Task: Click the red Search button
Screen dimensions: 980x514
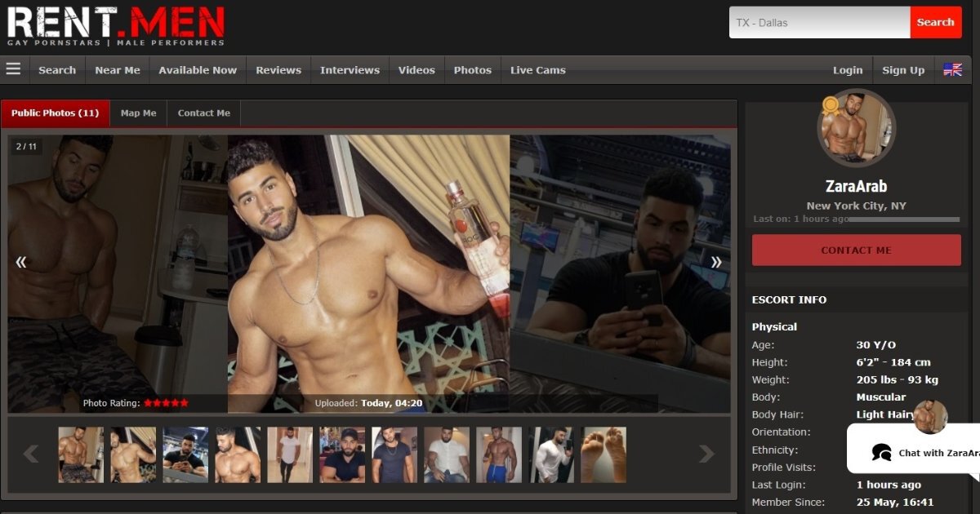Action: [936, 23]
